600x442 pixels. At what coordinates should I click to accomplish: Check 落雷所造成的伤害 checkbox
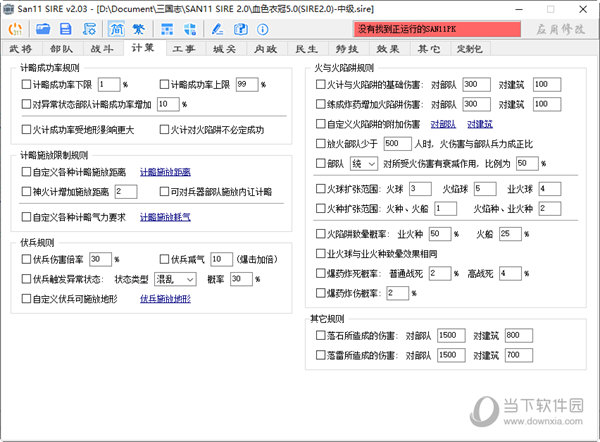(320, 355)
